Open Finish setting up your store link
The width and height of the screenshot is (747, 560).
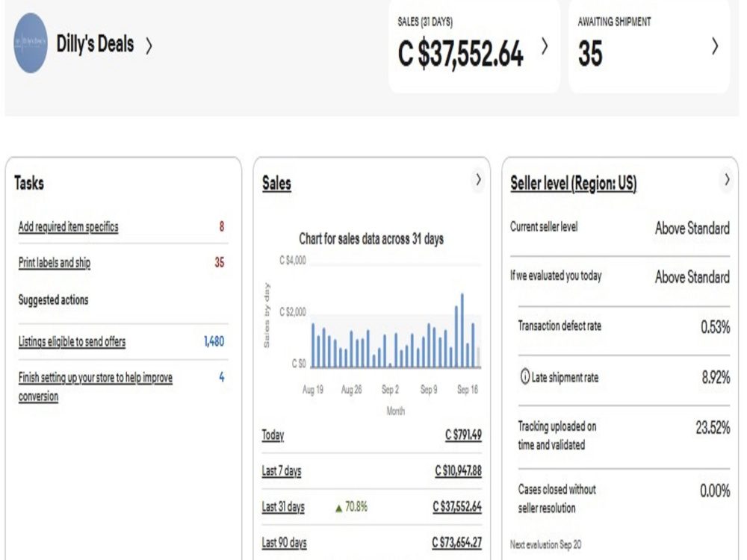pyautogui.click(x=96, y=387)
